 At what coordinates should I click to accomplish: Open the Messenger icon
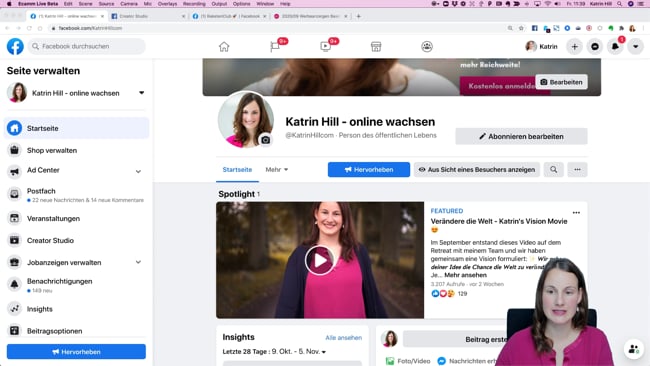pyautogui.click(x=595, y=47)
